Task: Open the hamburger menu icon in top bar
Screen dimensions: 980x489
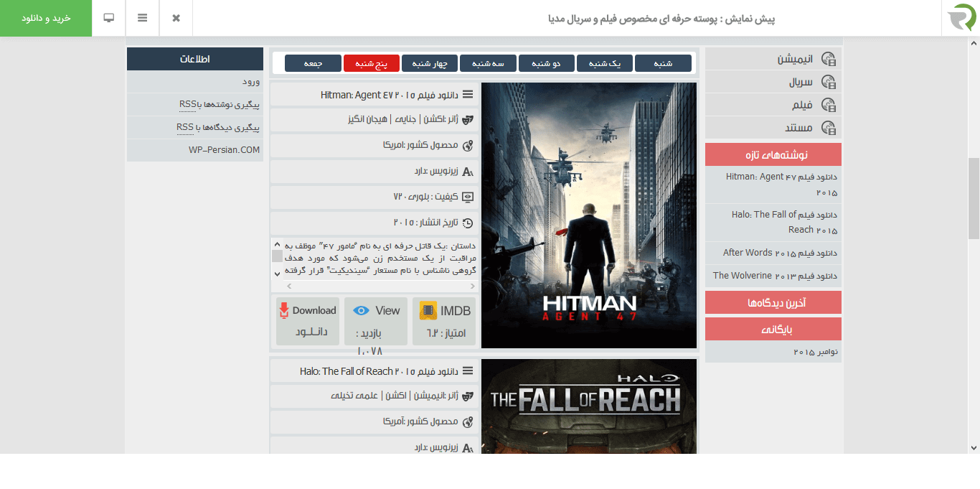Action: [143, 18]
